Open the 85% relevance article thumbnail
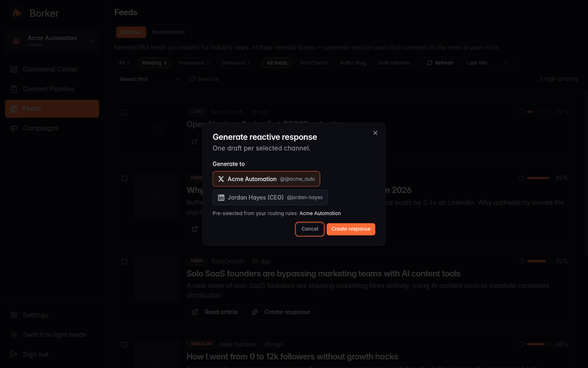Image resolution: width=588 pixels, height=368 pixels. point(157,196)
